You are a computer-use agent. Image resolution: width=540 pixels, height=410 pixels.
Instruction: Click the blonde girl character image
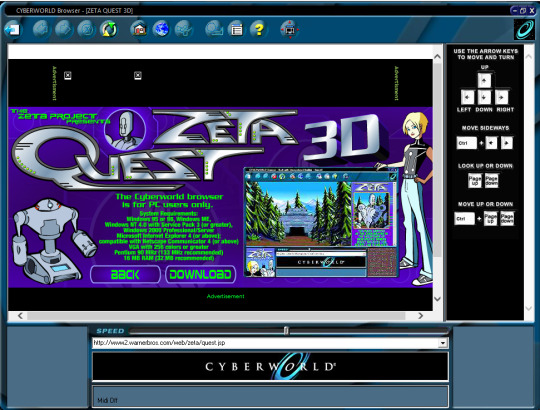tap(408, 198)
